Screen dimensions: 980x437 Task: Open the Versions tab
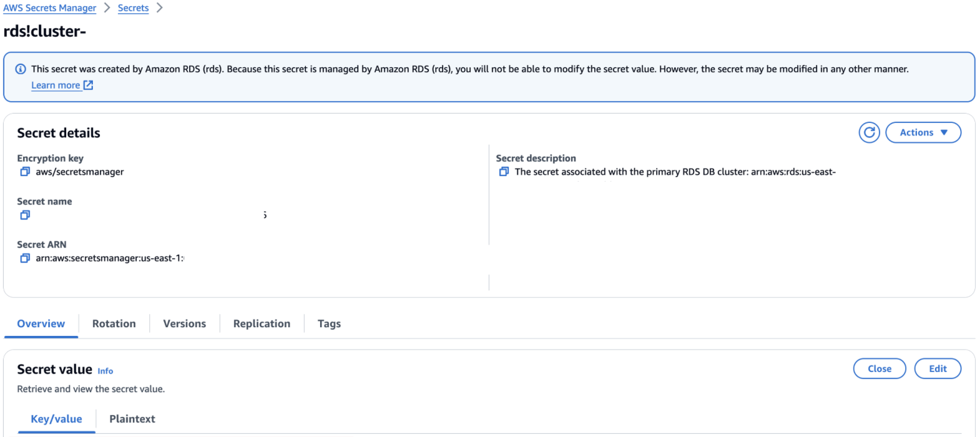(x=185, y=323)
